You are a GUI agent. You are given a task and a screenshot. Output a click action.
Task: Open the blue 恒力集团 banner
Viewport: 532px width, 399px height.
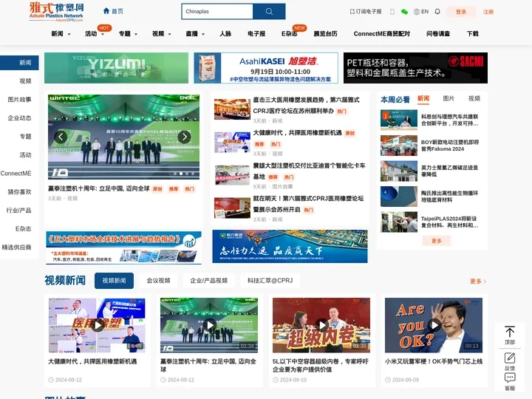click(290, 246)
